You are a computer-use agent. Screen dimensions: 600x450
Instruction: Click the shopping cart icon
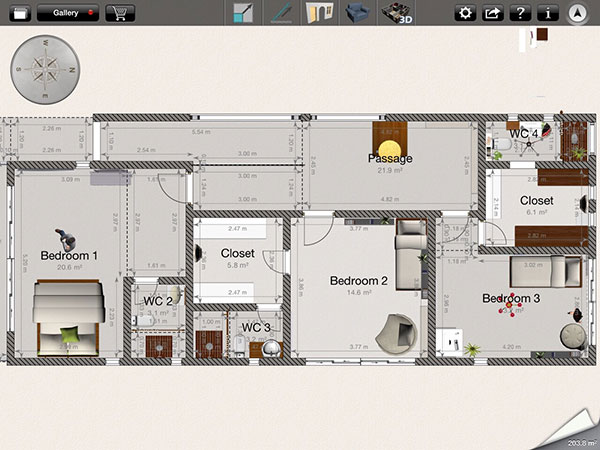119,13
